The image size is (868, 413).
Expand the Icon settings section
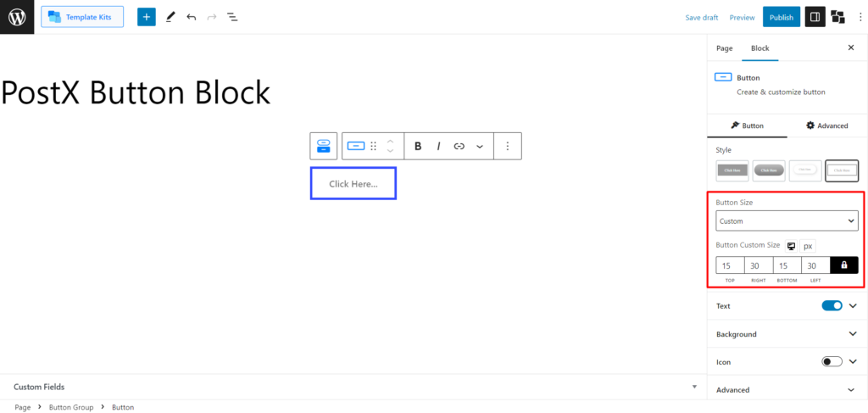[853, 361]
